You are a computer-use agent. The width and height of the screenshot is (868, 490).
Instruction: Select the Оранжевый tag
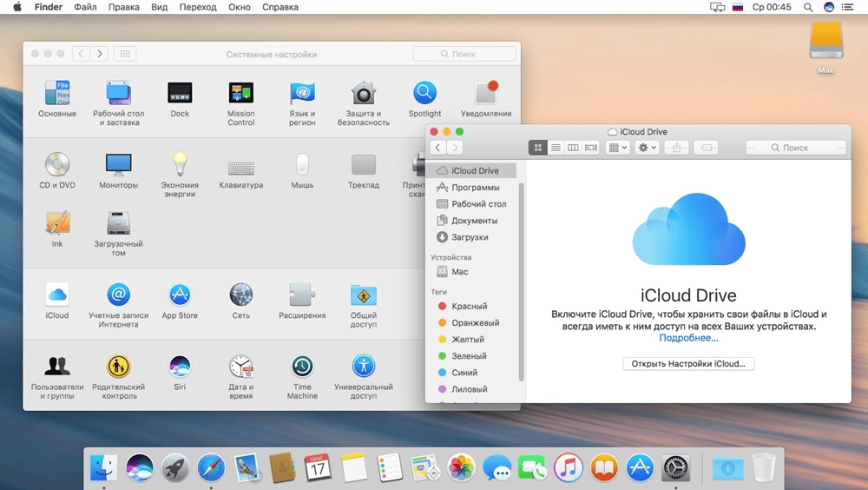473,322
